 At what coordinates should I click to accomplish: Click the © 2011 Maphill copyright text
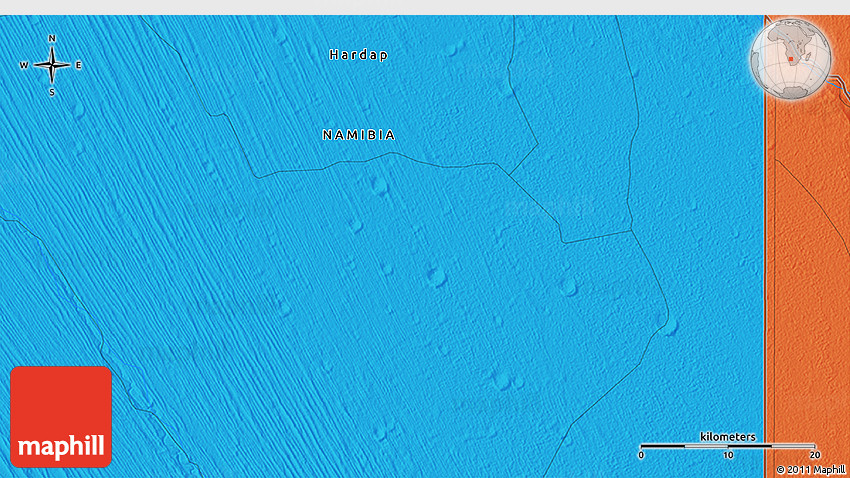pos(810,470)
